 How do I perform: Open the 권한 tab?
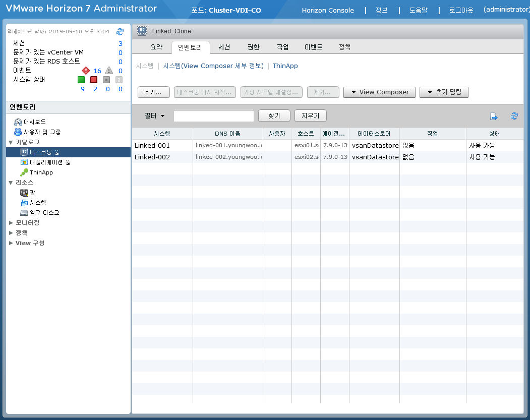[254, 47]
